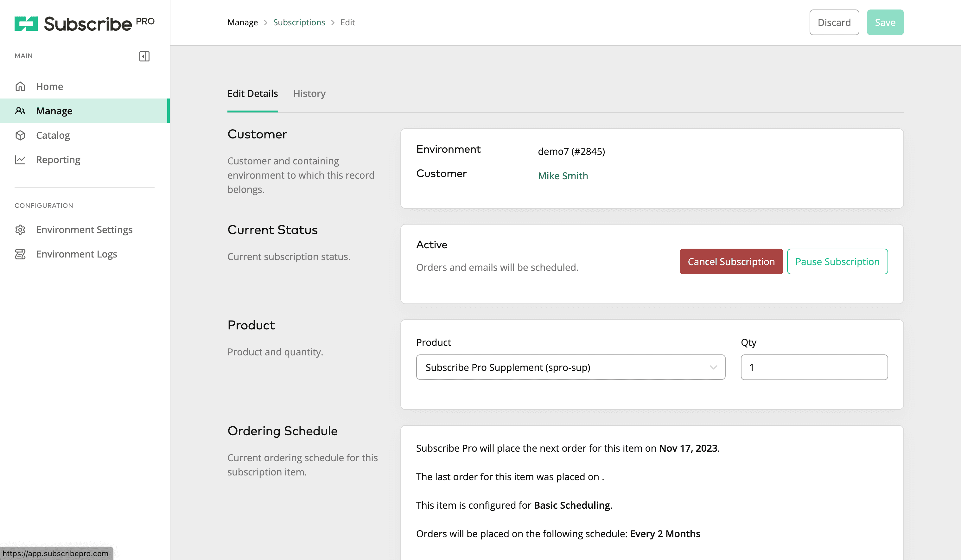The height and width of the screenshot is (560, 961).
Task: Click Pause Subscription button
Action: [837, 261]
